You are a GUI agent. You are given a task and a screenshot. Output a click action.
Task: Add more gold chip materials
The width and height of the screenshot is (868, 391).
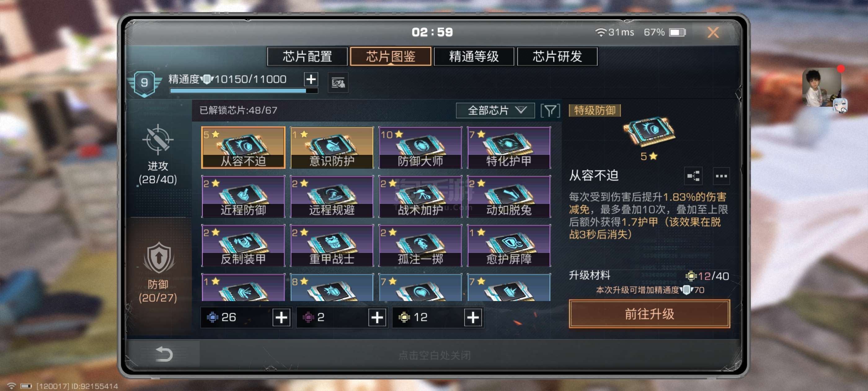473,317
